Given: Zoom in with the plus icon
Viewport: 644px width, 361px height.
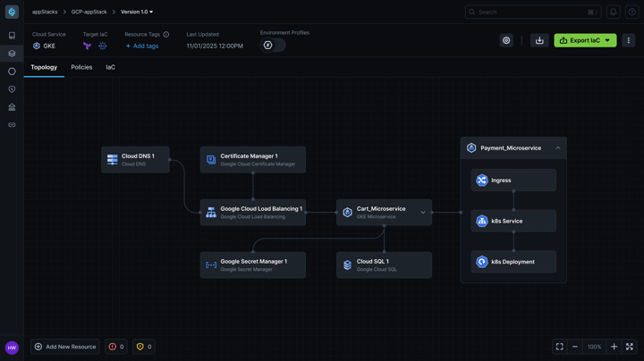Looking at the screenshot, I should pyautogui.click(x=614, y=347).
